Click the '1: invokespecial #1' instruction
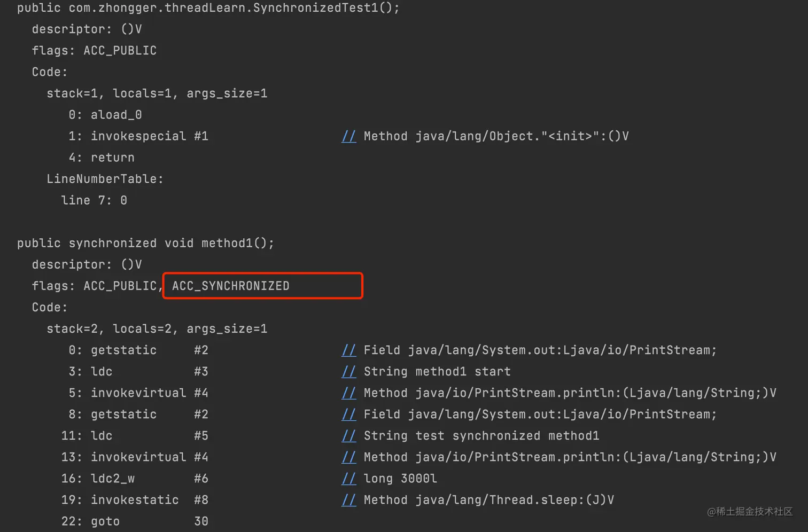Image resolution: width=808 pixels, height=532 pixels. (138, 136)
